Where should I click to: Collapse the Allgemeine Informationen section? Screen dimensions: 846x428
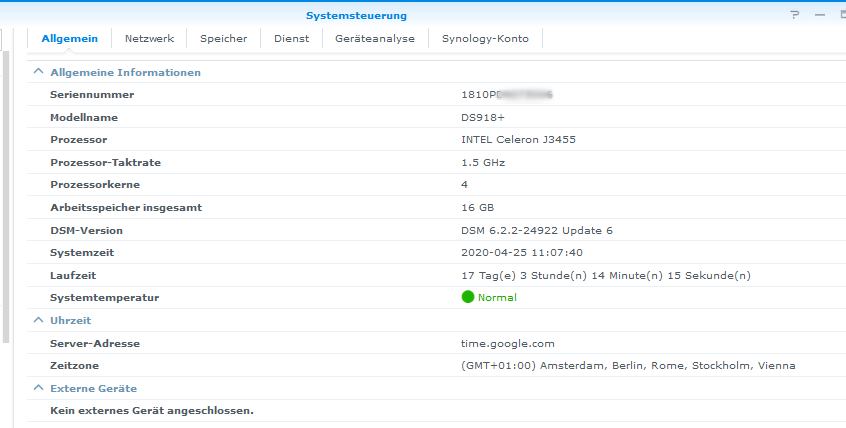tap(38, 71)
